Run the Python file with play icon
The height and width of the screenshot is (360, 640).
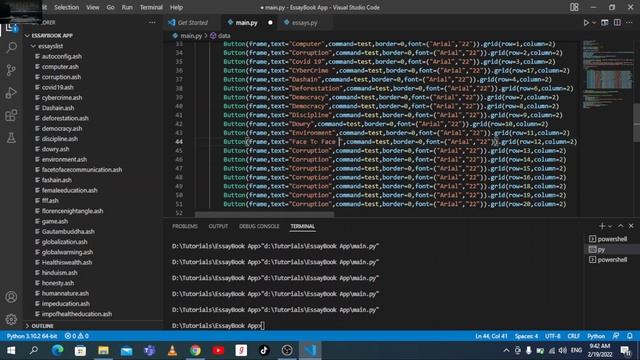[586, 23]
